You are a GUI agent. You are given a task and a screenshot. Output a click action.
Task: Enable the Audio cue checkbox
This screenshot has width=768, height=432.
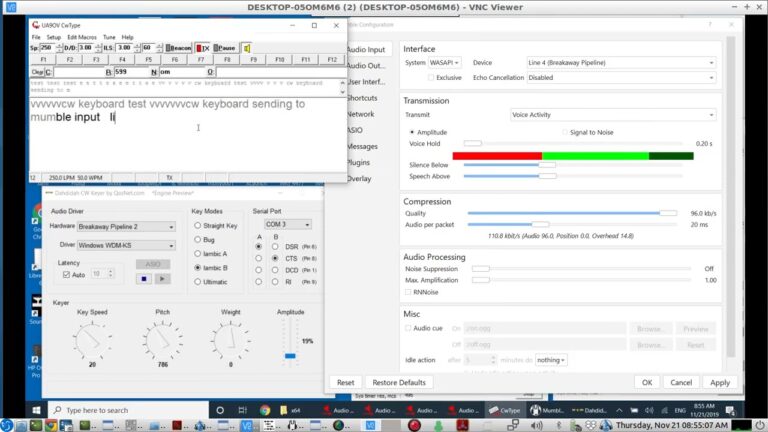408,328
